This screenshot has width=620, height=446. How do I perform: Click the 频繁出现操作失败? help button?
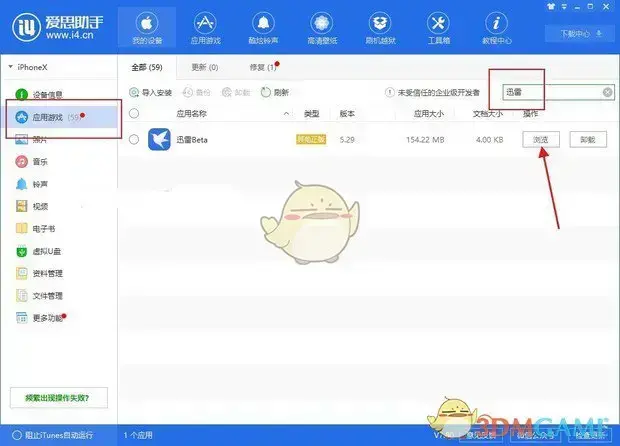click(59, 398)
